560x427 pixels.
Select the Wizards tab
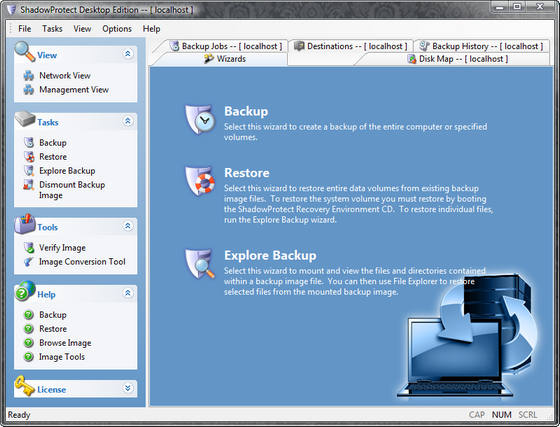pos(225,59)
